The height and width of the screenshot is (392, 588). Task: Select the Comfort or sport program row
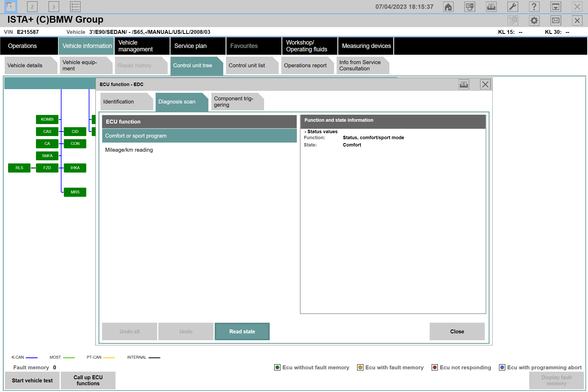(x=199, y=136)
